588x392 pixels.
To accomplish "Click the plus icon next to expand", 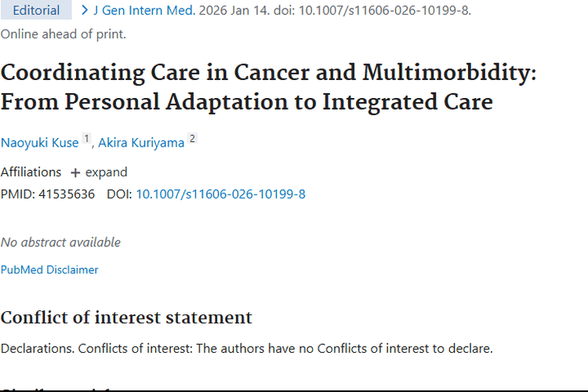I will 75,172.
